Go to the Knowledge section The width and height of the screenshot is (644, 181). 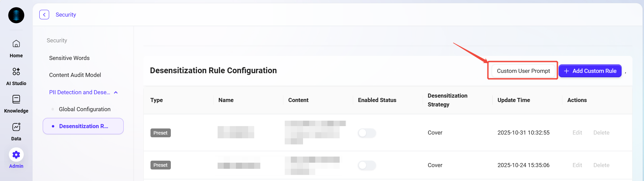pos(16,99)
